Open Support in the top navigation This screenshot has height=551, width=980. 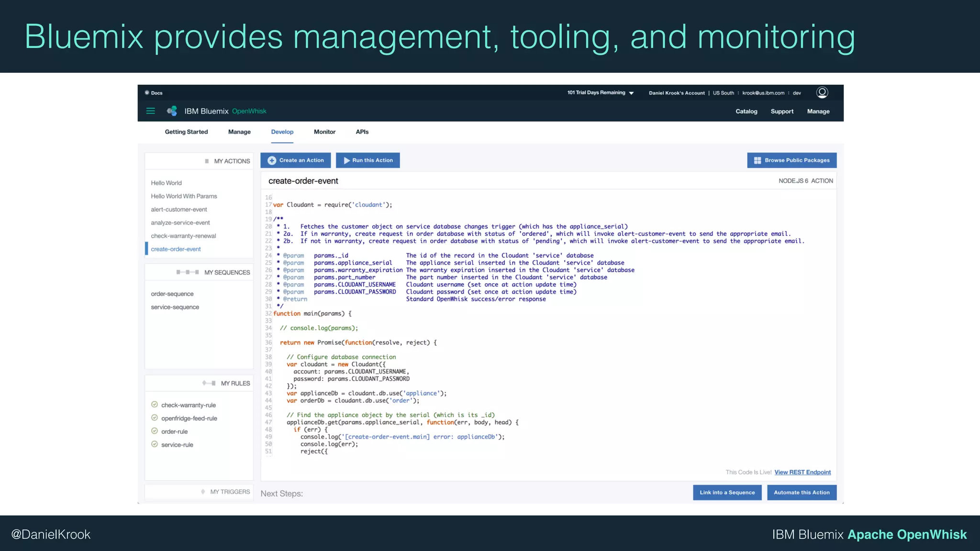(x=782, y=111)
